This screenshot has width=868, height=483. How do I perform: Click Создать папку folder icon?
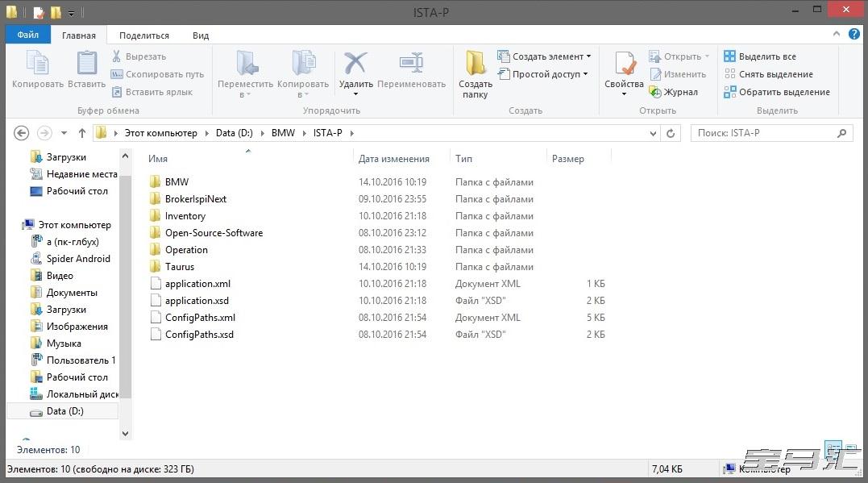pos(475,63)
